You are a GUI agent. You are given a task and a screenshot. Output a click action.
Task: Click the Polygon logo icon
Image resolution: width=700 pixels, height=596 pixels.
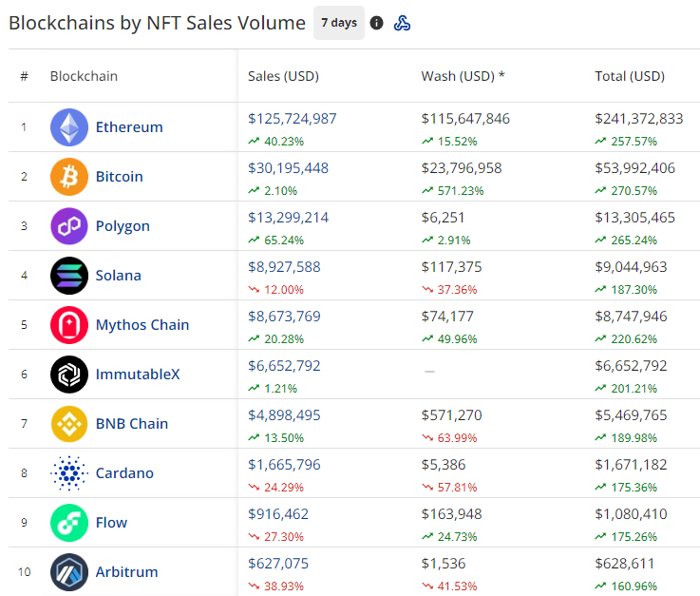(x=68, y=226)
